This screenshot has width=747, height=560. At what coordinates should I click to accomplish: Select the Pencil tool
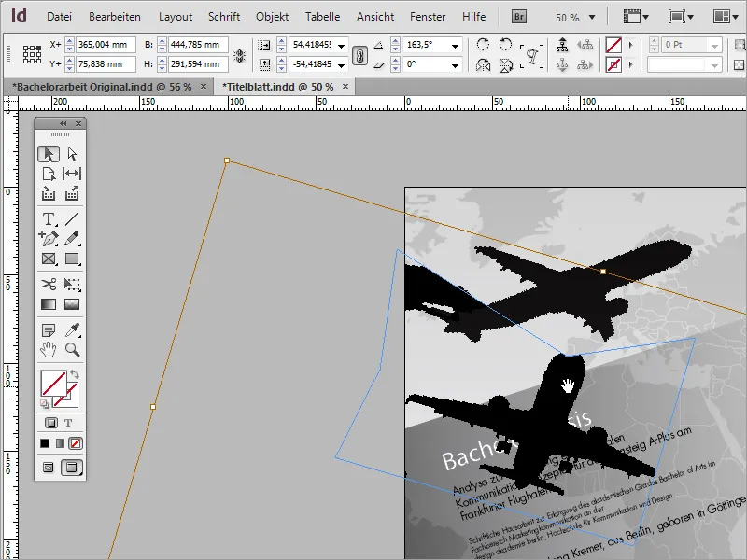[x=72, y=239]
